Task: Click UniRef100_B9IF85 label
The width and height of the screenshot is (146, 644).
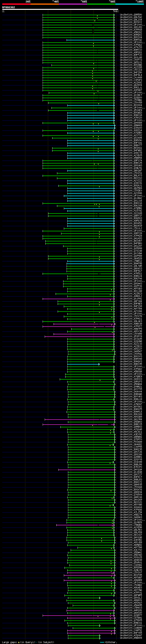Action: coord(131,575)
